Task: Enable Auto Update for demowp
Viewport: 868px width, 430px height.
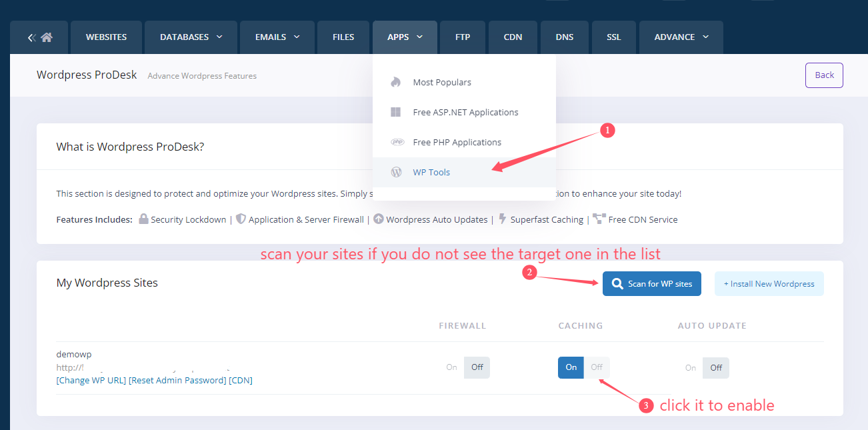Action: click(x=691, y=368)
